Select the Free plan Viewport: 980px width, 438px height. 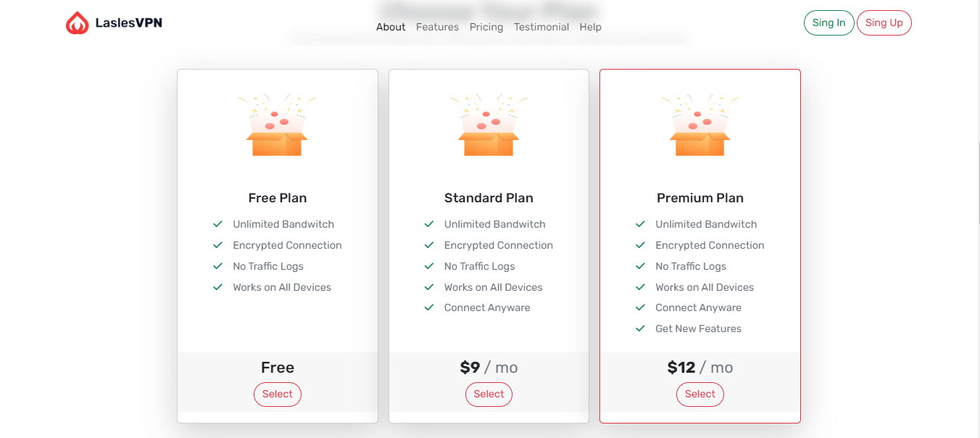[x=278, y=394]
